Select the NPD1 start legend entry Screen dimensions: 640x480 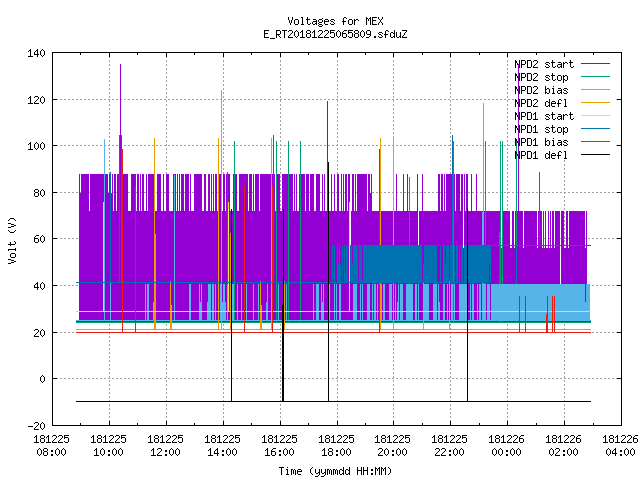pyautogui.click(x=544, y=116)
